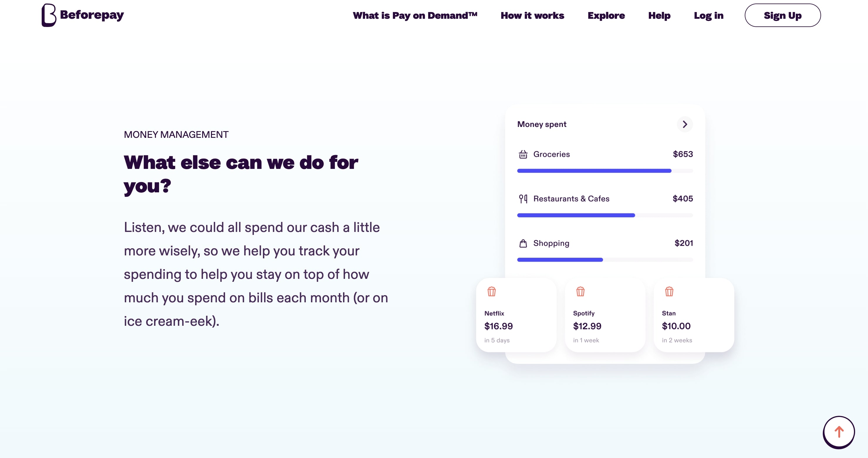Click the Spotify card popcorn icon
The height and width of the screenshot is (458, 868).
point(580,291)
